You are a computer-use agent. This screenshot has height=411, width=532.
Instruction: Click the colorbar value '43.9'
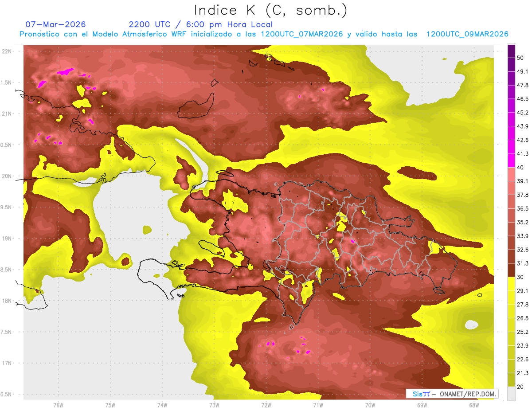[x=523, y=126]
